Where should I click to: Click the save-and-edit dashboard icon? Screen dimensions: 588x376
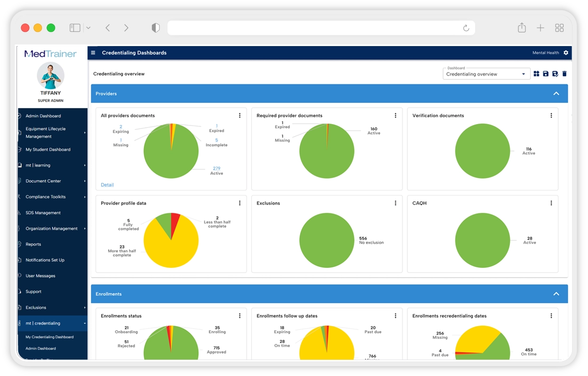tap(555, 74)
